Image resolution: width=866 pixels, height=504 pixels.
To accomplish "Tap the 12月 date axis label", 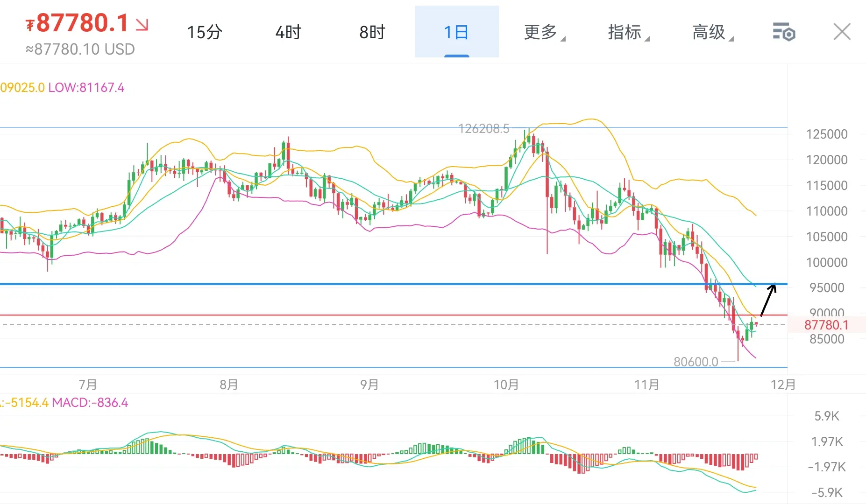I will (x=783, y=385).
